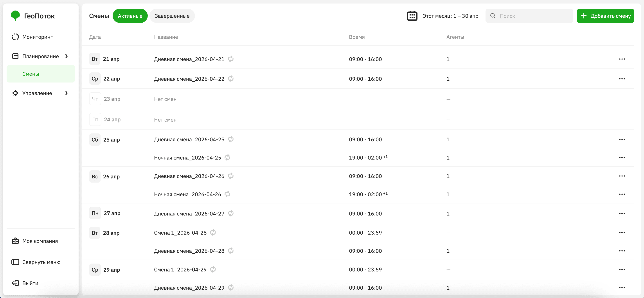Viewport: 644px width, 298px height.
Task: Open three-dot menu for Смена 1_2026-04-28
Action: (x=622, y=233)
